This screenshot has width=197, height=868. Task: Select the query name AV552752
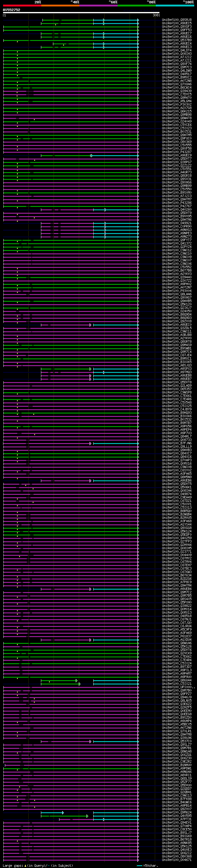coord(11,10)
